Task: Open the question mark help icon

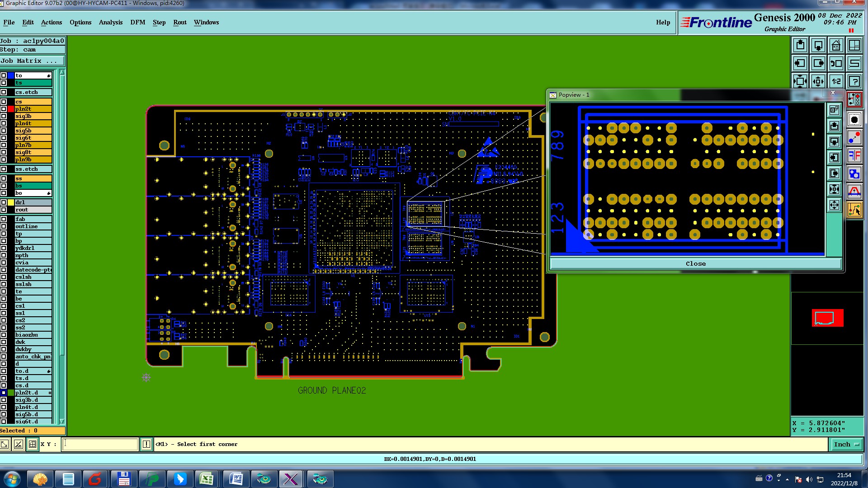Action: pos(854,82)
